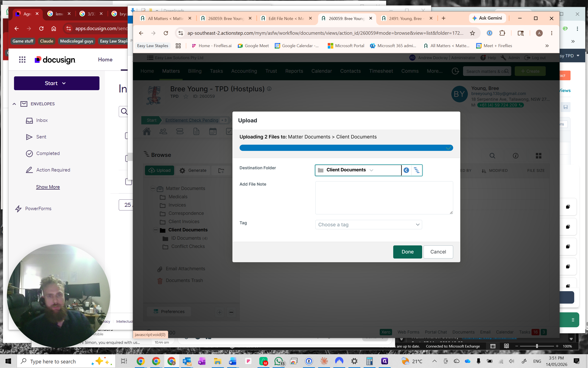Click the Generate gear button
The width and height of the screenshot is (588, 368).
[193, 170]
